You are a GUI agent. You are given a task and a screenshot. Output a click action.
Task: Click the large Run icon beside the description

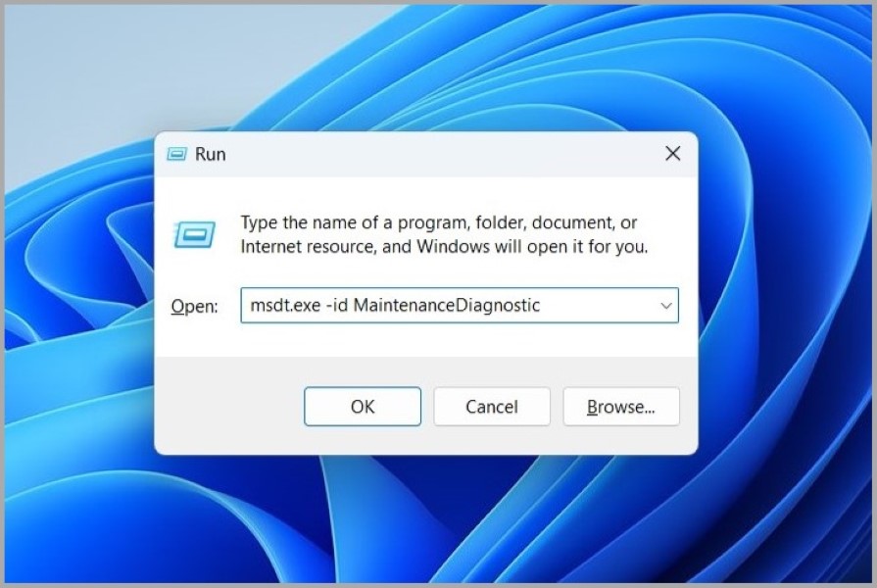tap(194, 234)
